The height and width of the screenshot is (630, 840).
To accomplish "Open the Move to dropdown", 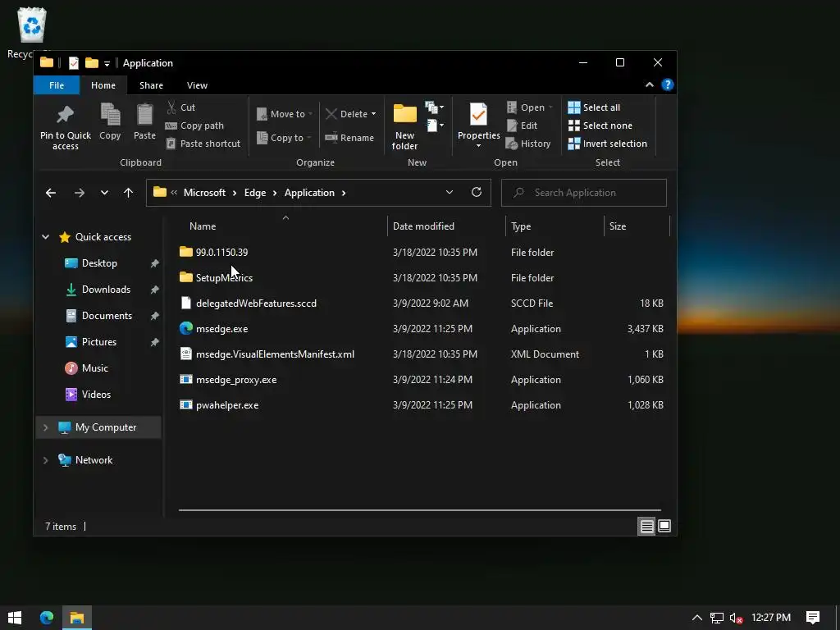I will pos(284,114).
